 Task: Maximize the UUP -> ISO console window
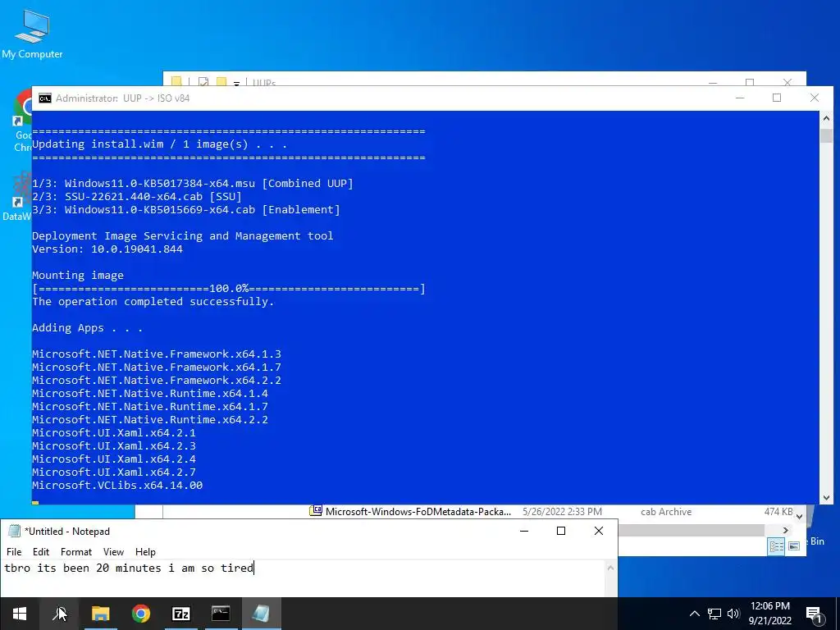pos(777,98)
